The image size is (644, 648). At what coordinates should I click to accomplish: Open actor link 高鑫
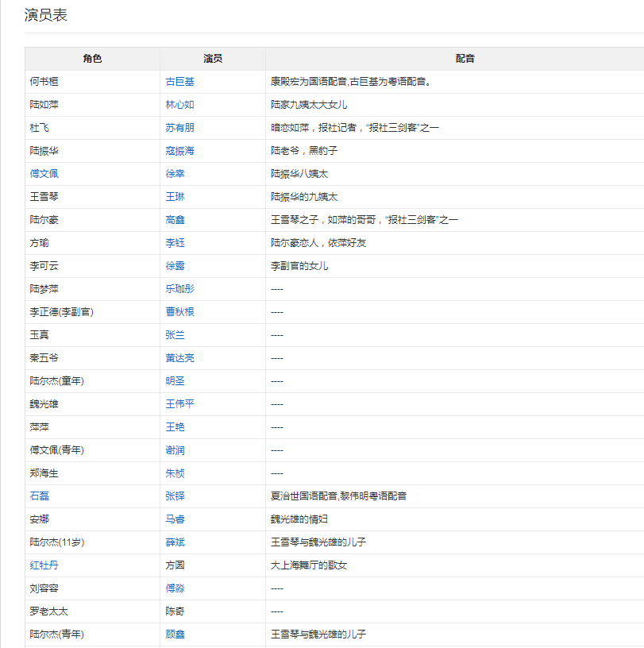tap(174, 219)
